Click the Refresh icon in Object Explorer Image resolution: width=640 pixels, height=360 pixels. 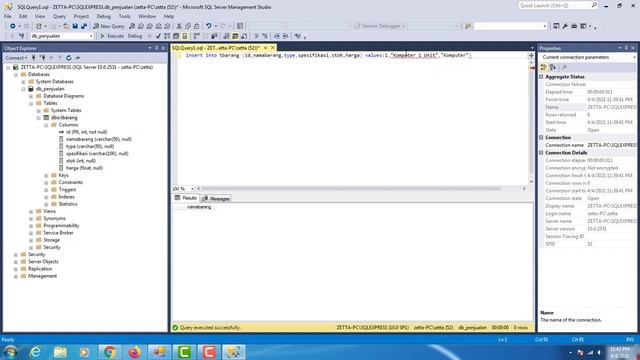(69, 58)
